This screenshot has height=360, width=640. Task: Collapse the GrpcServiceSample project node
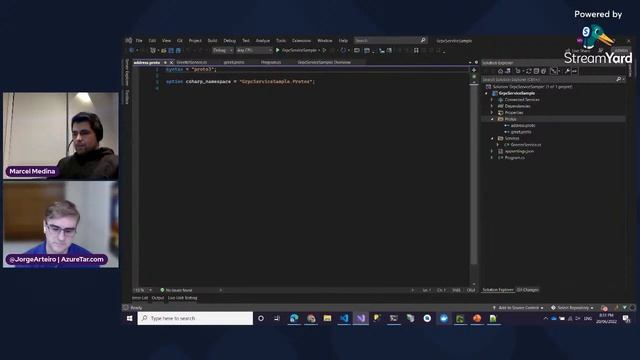point(487,93)
